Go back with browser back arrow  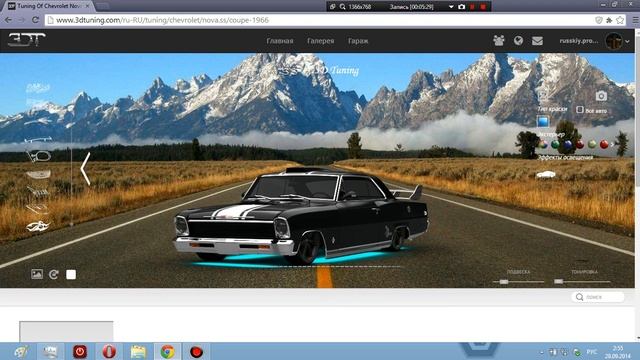(x=8, y=20)
